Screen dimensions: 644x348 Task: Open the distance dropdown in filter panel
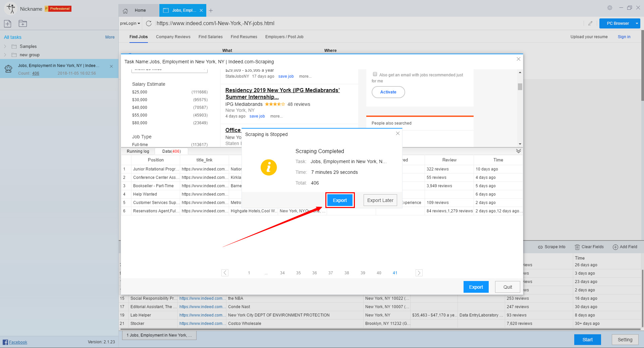pos(169,70)
